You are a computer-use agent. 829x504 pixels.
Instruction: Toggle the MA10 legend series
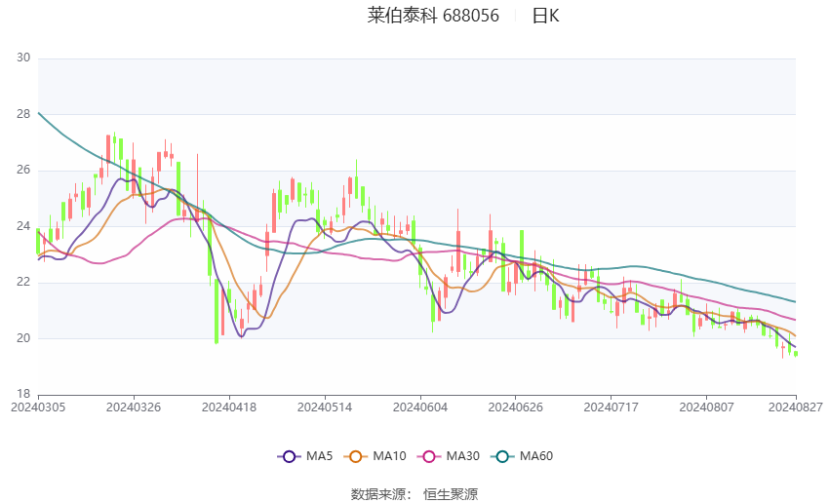pos(375,456)
